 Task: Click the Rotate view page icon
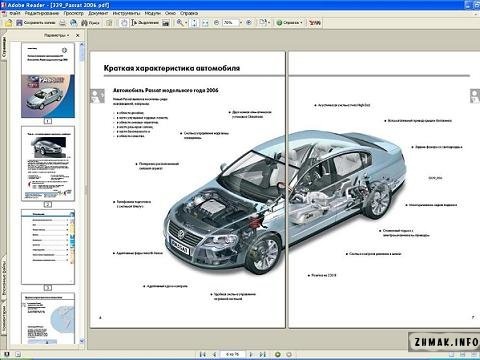263,23
